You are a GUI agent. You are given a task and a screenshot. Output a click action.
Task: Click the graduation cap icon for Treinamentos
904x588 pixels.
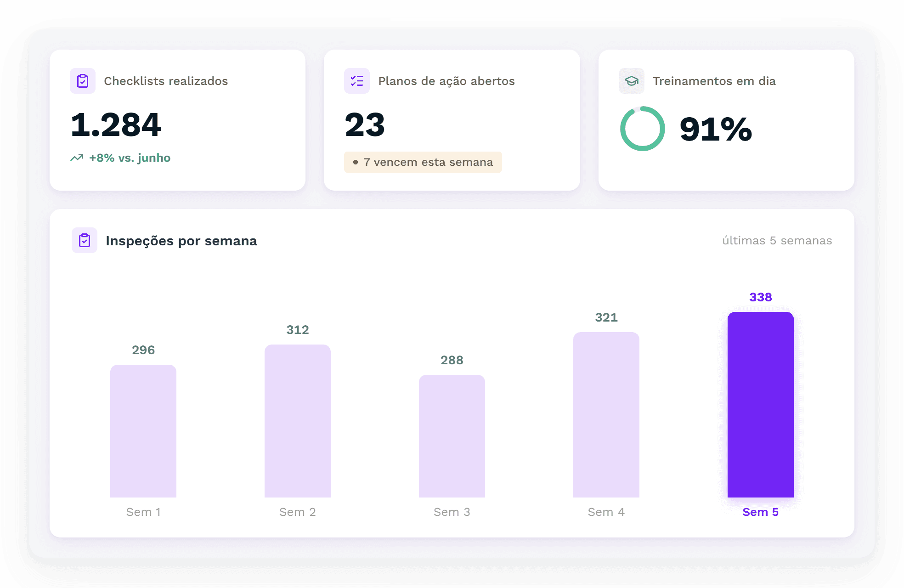tap(632, 81)
